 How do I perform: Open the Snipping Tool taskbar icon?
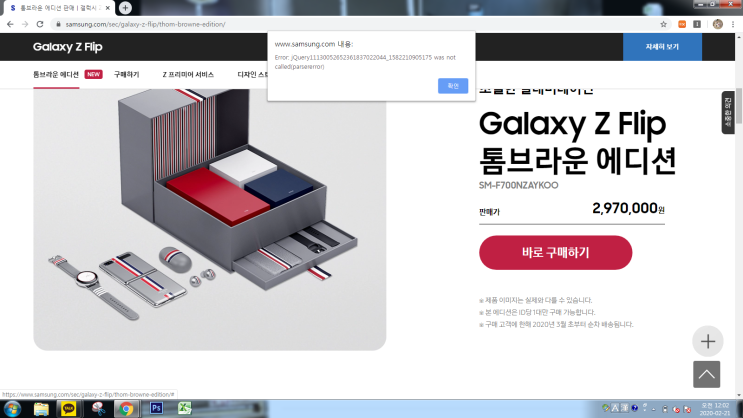coord(98,409)
